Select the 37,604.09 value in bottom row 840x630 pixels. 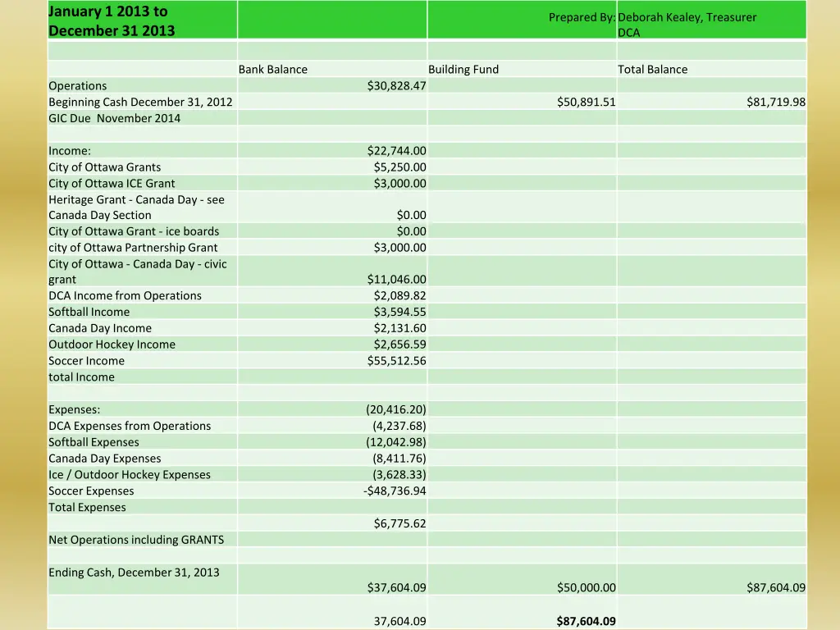coord(399,622)
